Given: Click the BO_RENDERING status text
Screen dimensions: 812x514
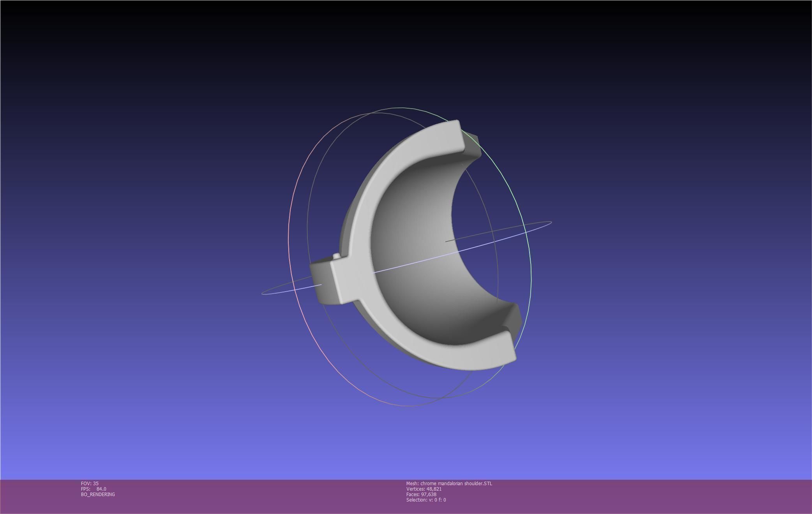Looking at the screenshot, I should (98, 494).
